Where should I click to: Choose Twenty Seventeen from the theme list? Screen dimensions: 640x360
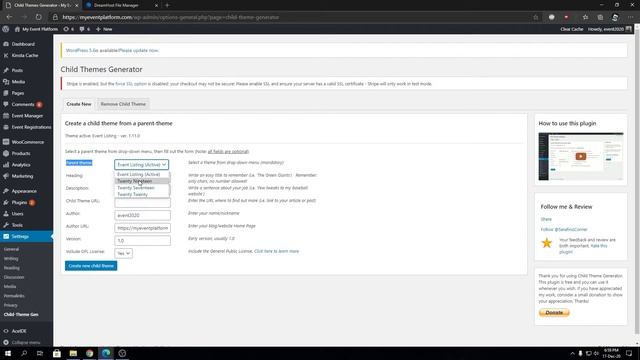[142, 188]
